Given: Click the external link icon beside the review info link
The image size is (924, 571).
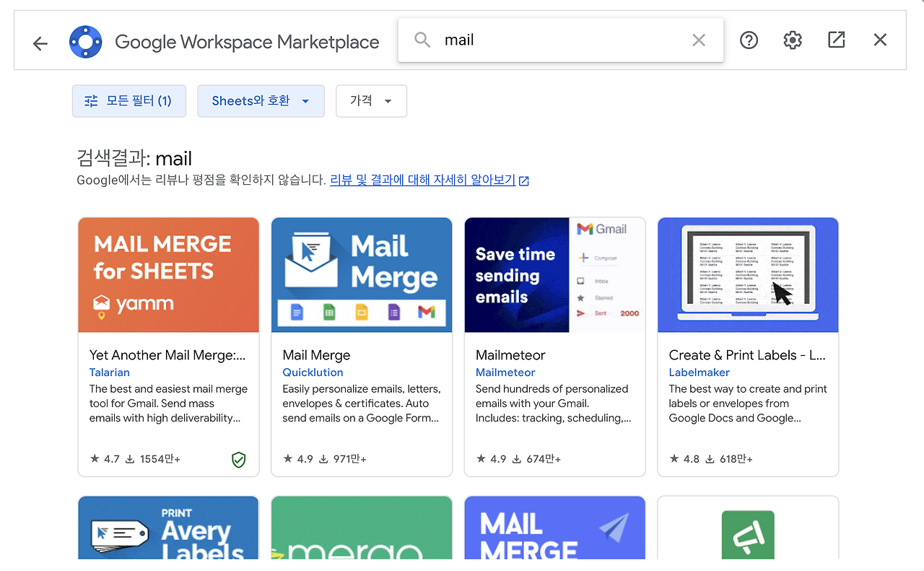Looking at the screenshot, I should 524,180.
